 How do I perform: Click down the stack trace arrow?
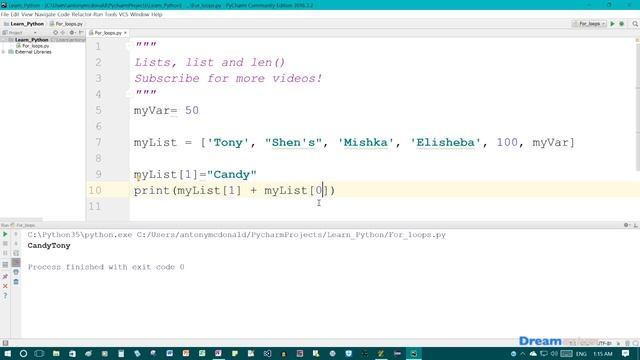tap(16, 244)
